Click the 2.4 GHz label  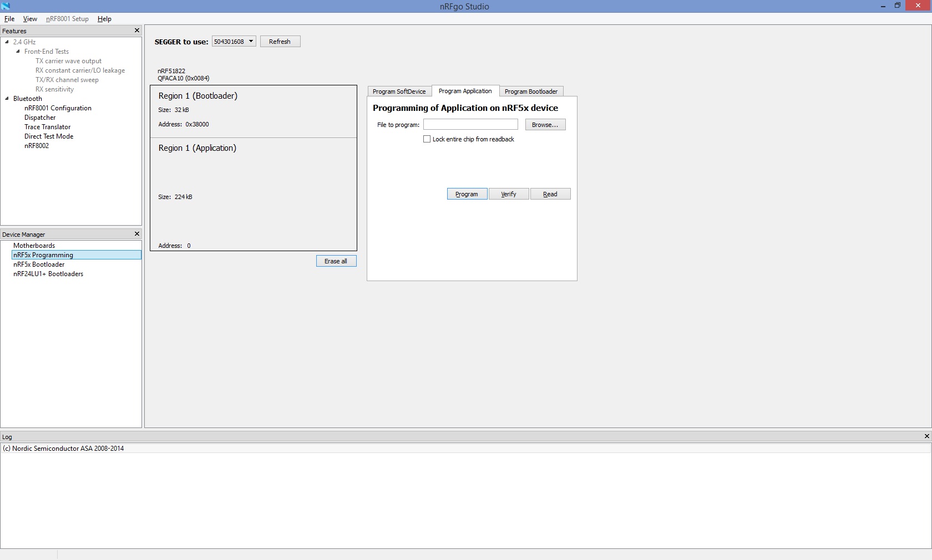24,42
